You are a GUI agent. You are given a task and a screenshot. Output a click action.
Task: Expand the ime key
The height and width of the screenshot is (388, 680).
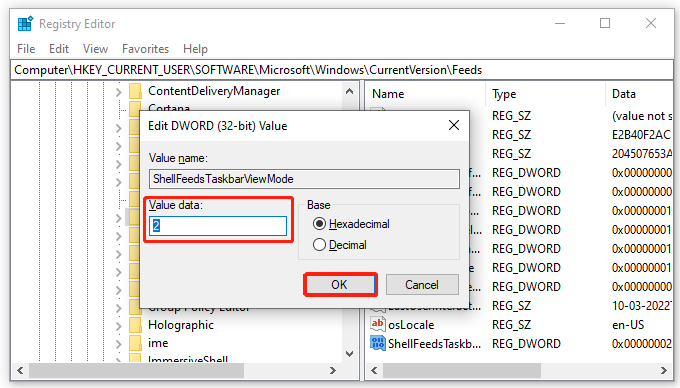point(118,344)
